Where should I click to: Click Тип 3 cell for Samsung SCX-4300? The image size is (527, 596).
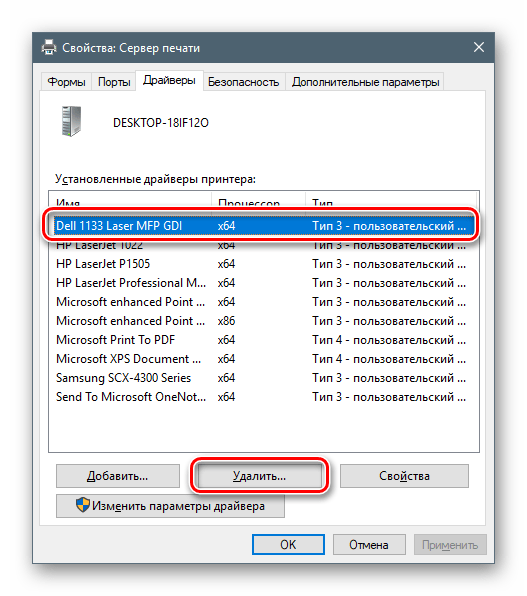pos(389,378)
